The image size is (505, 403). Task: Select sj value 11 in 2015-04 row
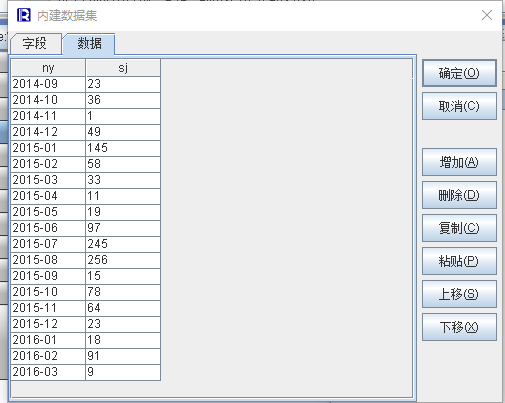coord(123,196)
